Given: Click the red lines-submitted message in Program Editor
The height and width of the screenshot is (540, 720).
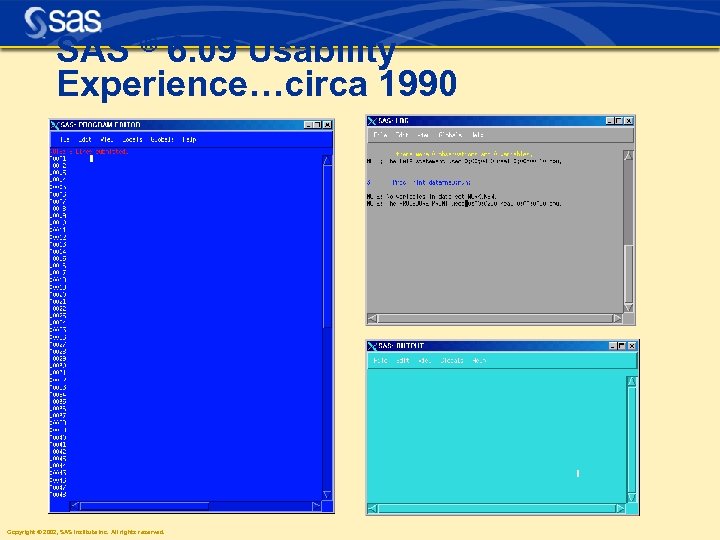Looking at the screenshot, I should click(x=89, y=151).
